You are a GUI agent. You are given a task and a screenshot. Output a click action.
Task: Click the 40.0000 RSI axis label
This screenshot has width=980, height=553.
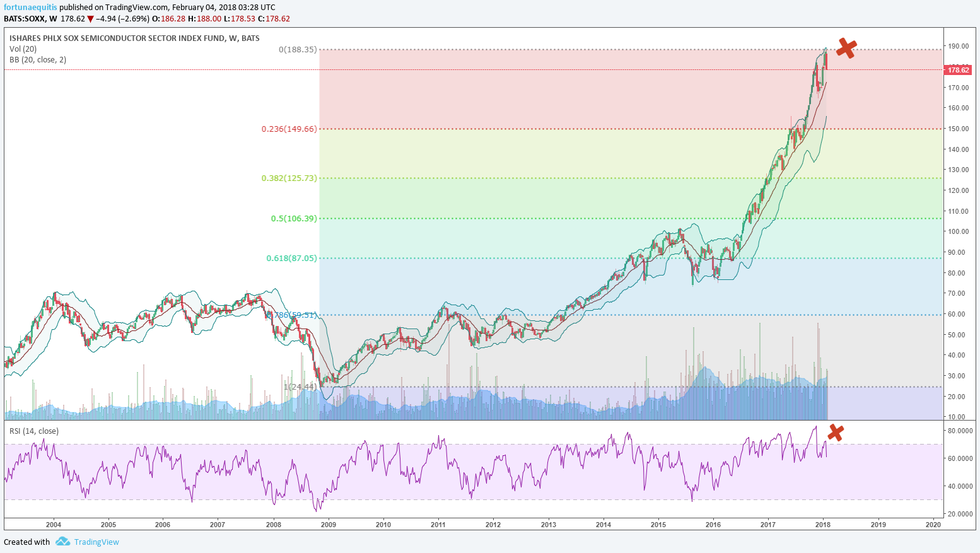(x=961, y=486)
